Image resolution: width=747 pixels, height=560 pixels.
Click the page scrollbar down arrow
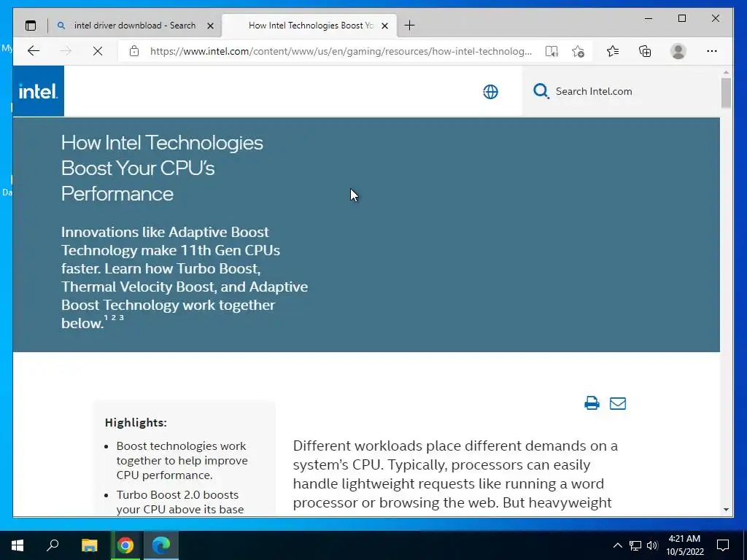click(x=726, y=510)
